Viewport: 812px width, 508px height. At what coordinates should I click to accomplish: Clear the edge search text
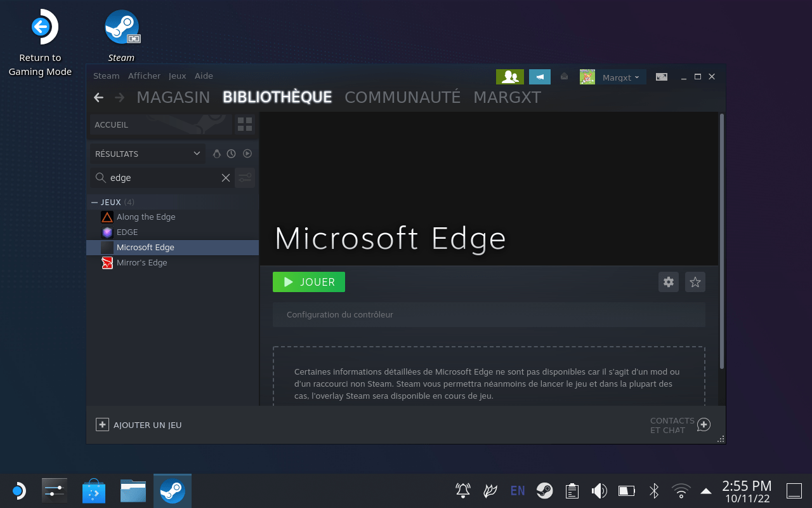(x=225, y=178)
